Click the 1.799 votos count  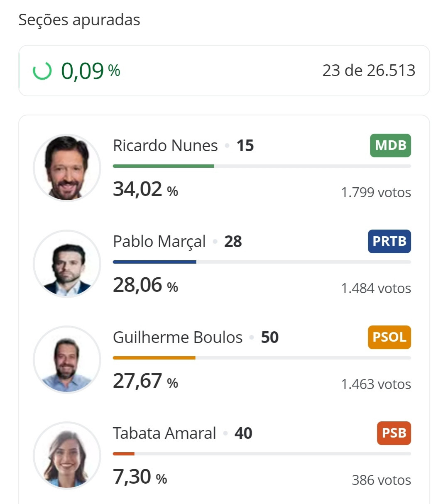[x=376, y=192]
